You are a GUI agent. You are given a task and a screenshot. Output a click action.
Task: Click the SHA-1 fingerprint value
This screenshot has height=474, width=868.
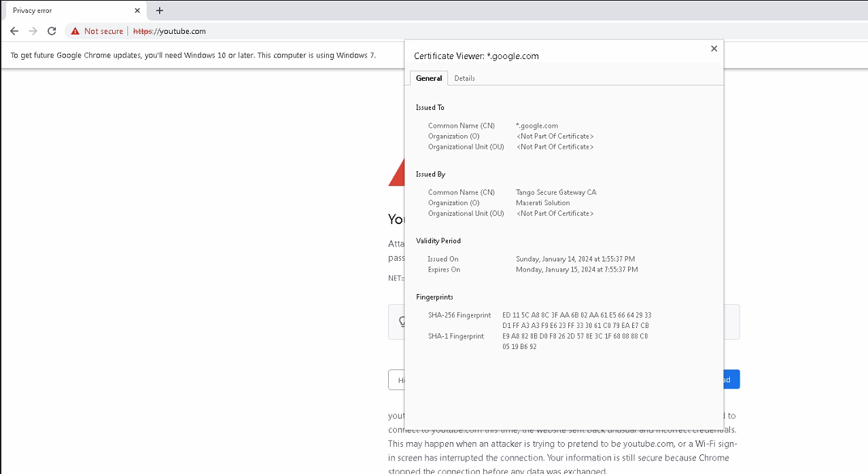pos(574,341)
